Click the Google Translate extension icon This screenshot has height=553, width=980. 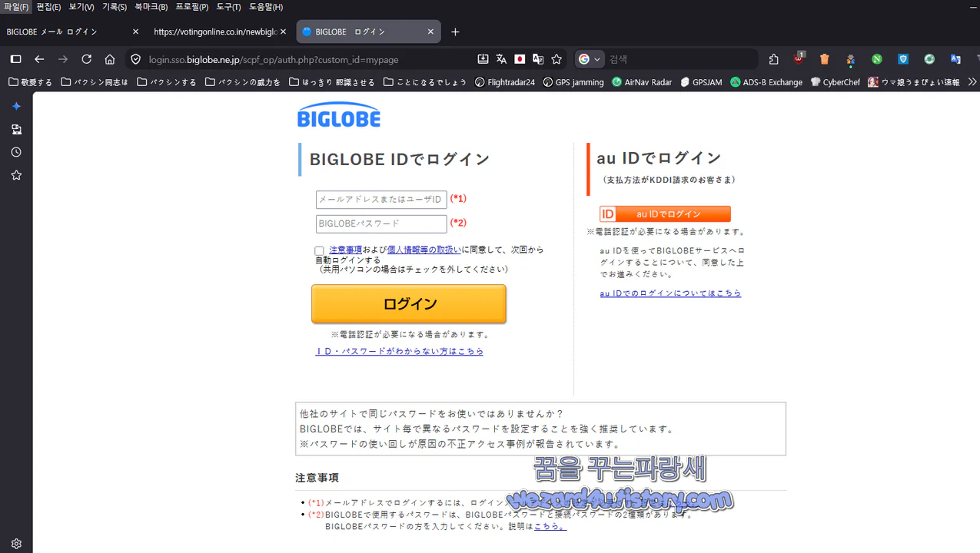pos(955,59)
